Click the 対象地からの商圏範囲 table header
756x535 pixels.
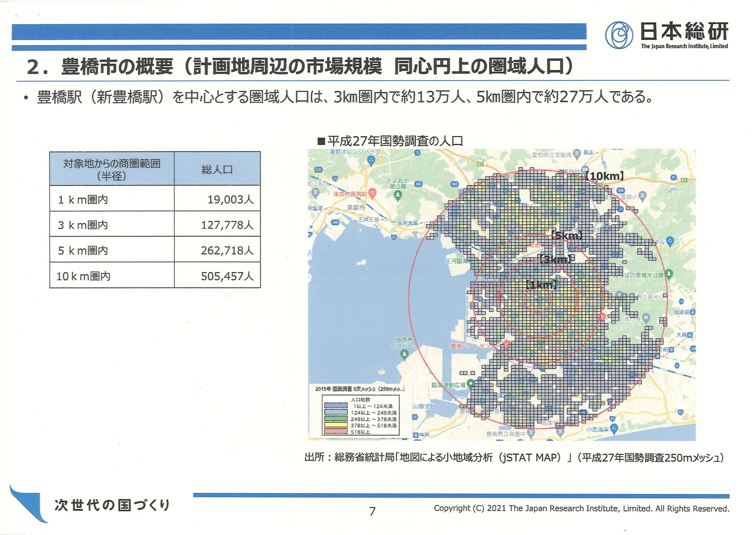pyautogui.click(x=112, y=169)
